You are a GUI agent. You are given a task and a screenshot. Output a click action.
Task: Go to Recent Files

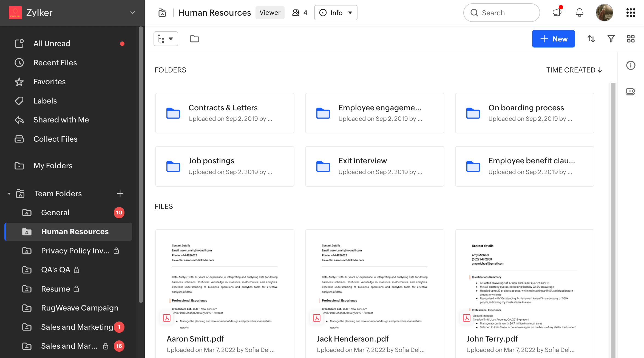55,63
